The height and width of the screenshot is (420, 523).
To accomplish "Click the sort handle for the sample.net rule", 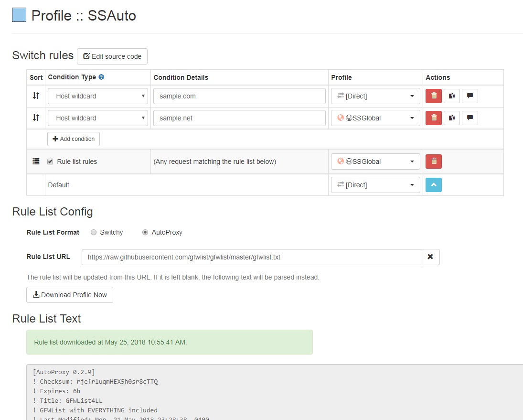I will (35, 118).
